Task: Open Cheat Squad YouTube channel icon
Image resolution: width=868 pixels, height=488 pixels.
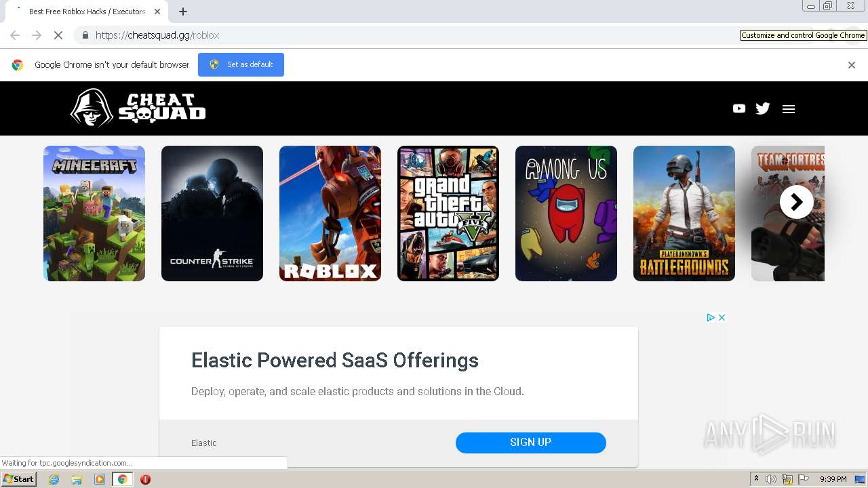Action: 739,108
